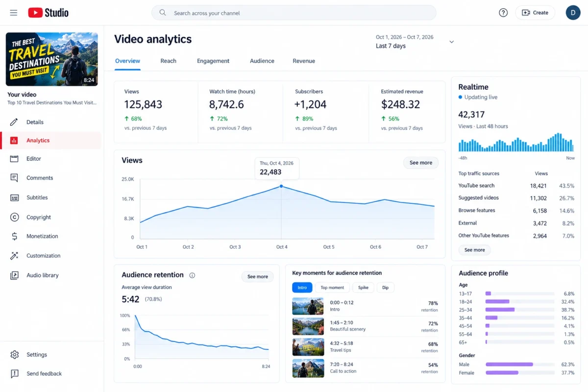Open the Travel tips moment thumbnail

click(x=308, y=347)
